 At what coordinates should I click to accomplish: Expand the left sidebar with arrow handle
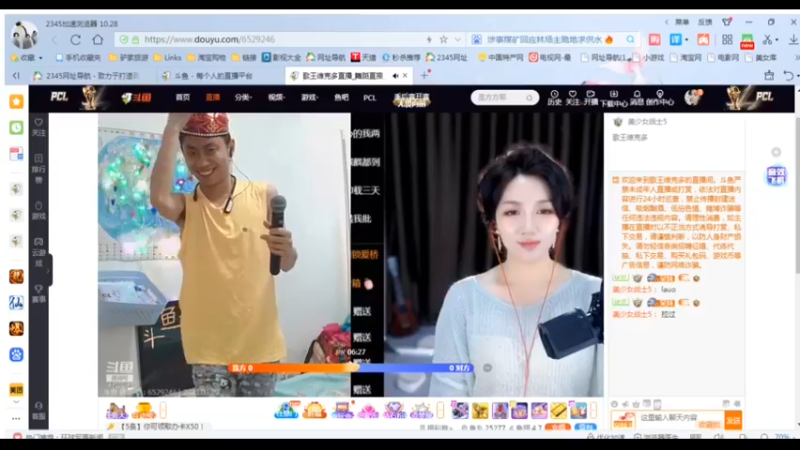tap(48, 270)
